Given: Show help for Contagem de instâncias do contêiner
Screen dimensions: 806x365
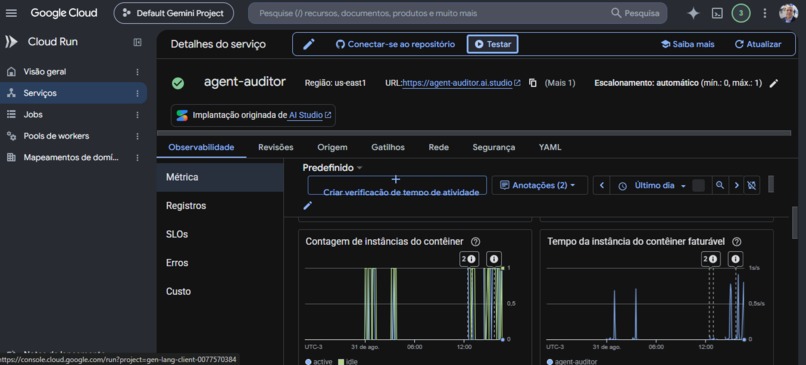Looking at the screenshot, I should 475,242.
